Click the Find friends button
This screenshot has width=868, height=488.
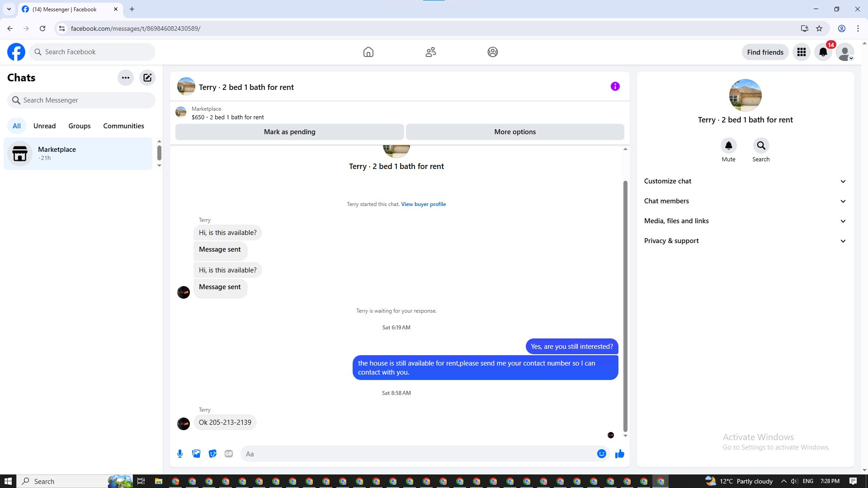point(765,52)
